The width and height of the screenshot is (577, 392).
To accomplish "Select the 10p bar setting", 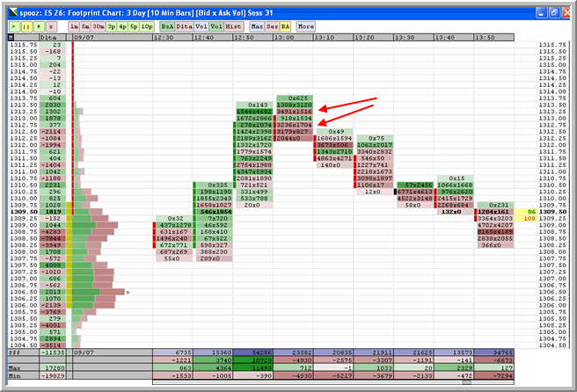I will tap(145, 26).
